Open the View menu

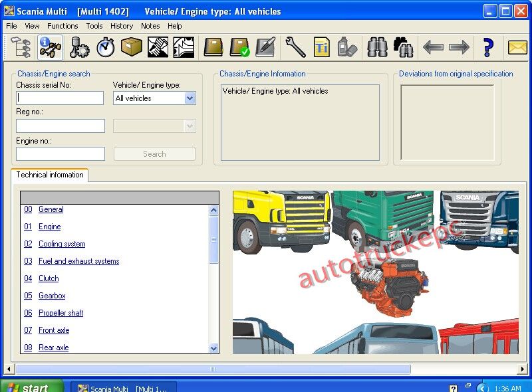coord(32,26)
